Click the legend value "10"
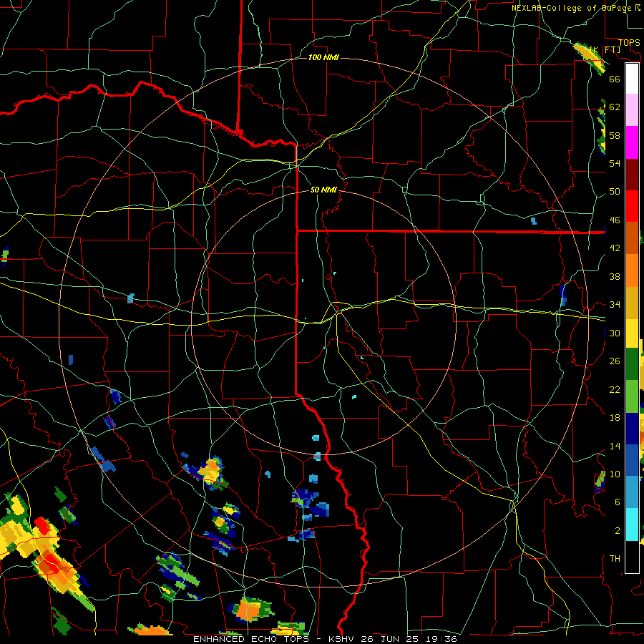 coord(615,474)
